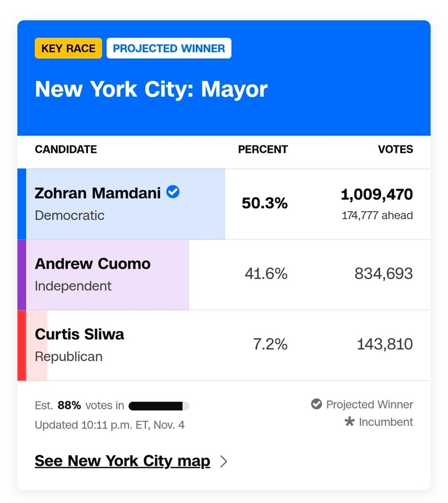Click the red Republican party color bar
The image size is (448, 503).
[22, 346]
